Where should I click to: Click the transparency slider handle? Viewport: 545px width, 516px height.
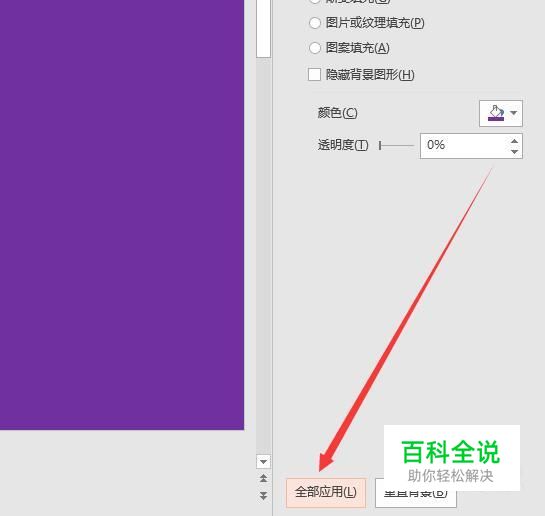[380, 145]
